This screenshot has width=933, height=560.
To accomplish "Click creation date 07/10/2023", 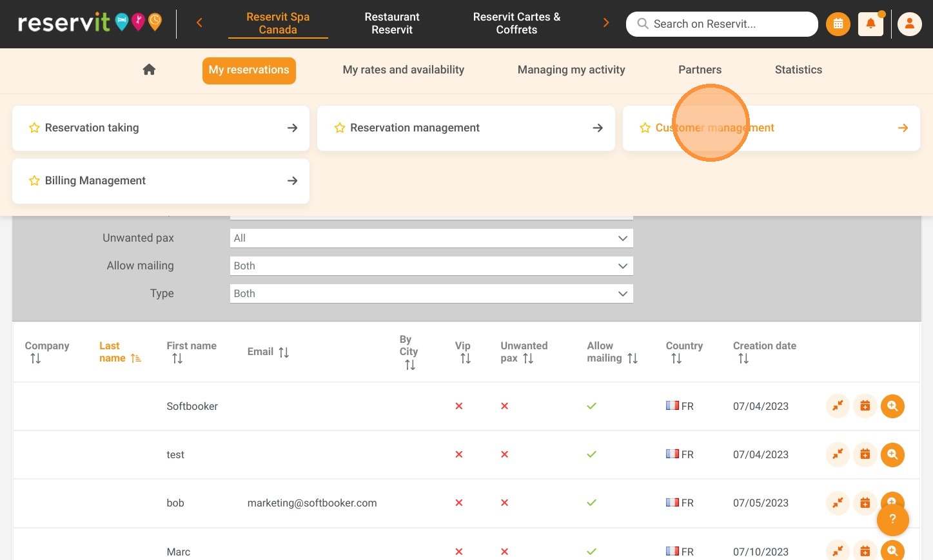I will tap(761, 552).
